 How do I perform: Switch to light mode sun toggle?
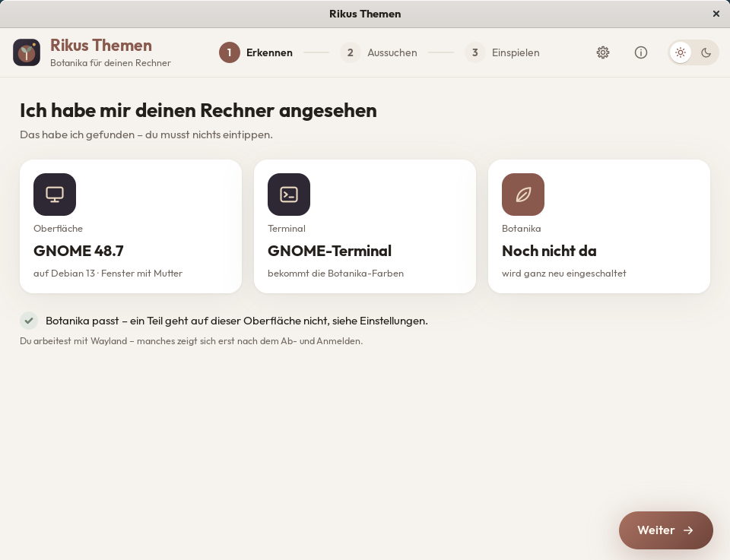click(681, 52)
